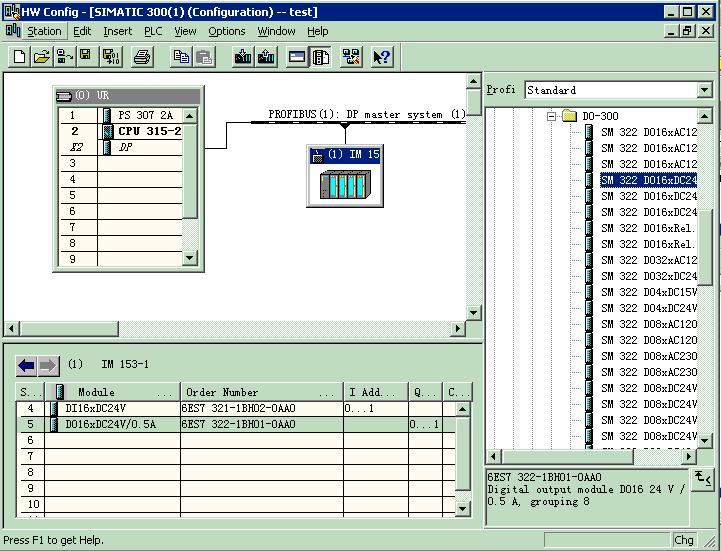Click the Download to Module icon
Viewport: 721px width, 551px height.
(242, 57)
